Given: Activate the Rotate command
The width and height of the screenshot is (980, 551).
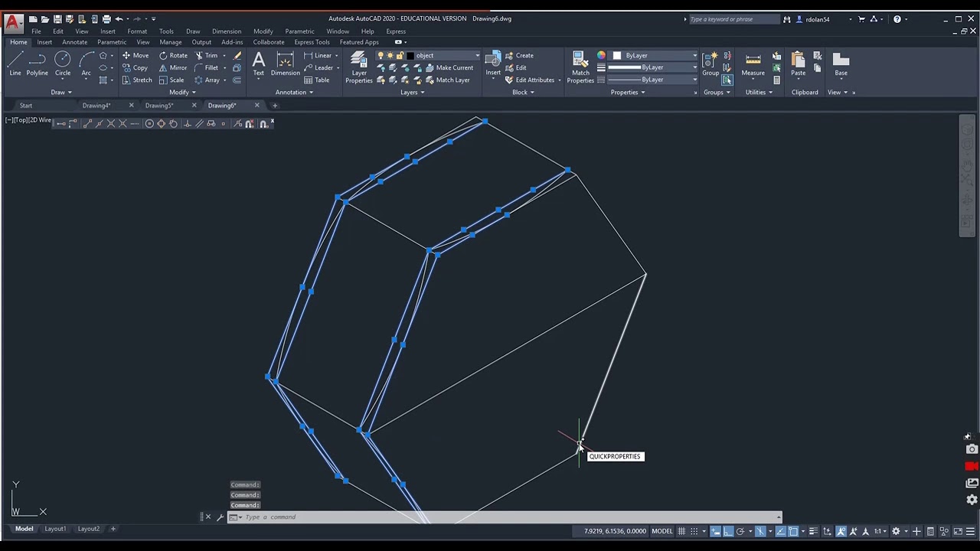Looking at the screenshot, I should click(173, 55).
